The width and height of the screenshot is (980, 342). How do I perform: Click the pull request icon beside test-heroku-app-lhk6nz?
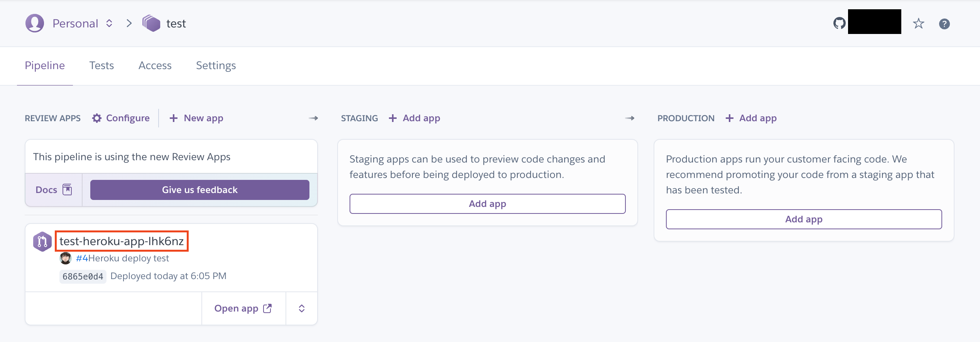coord(42,242)
